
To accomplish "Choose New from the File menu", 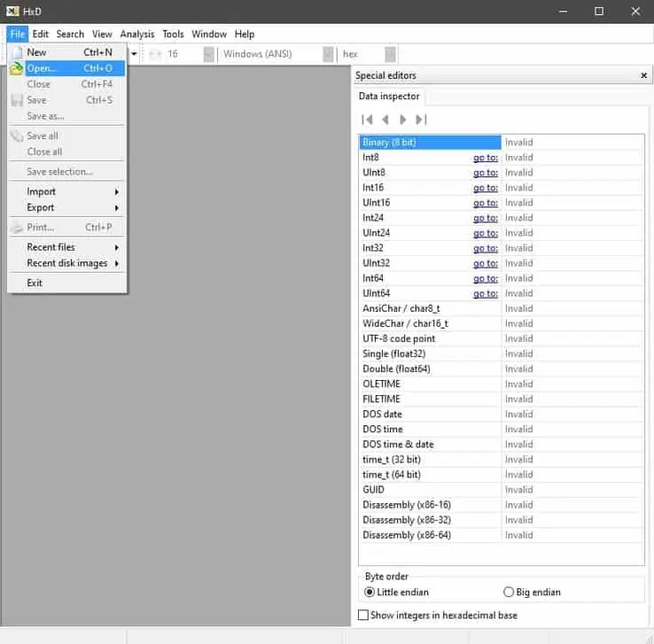I will point(66,52).
